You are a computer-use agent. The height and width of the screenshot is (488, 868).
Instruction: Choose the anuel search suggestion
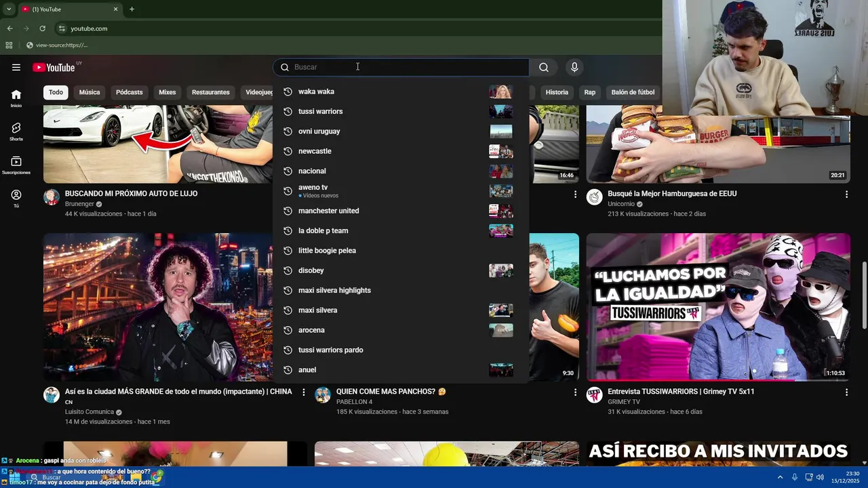[x=401, y=370]
